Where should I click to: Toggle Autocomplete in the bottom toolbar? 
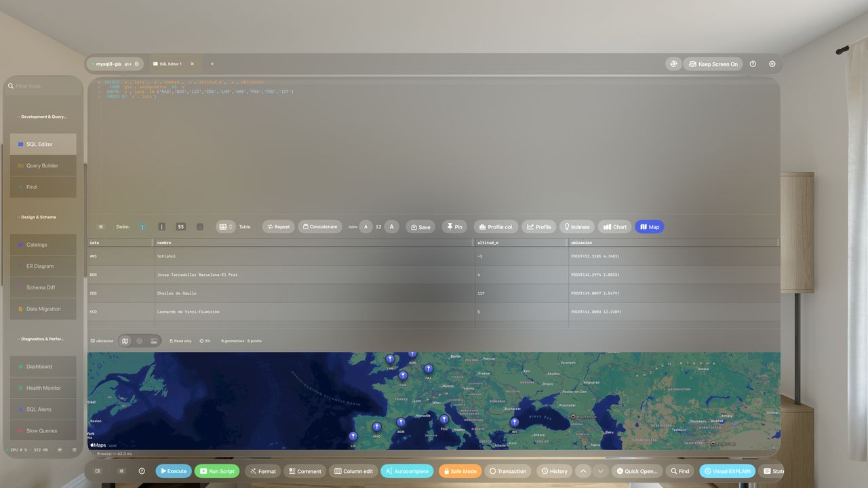click(407, 471)
